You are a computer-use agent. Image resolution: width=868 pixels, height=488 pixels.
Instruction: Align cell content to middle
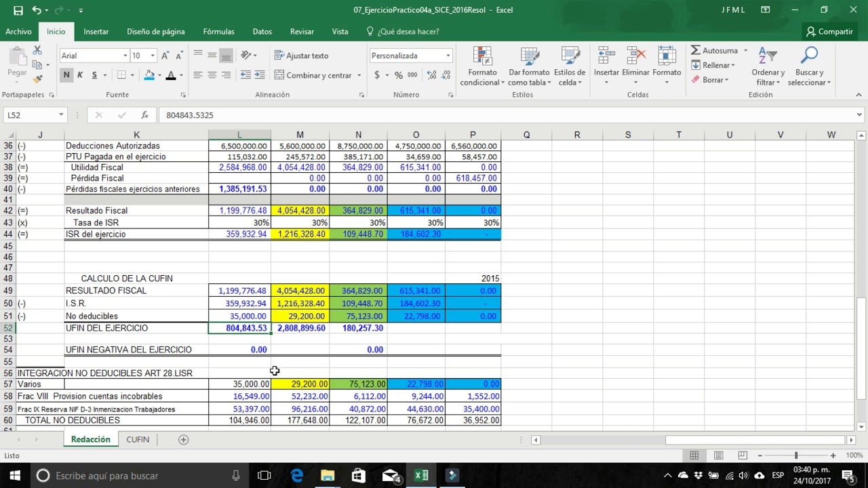(x=212, y=56)
